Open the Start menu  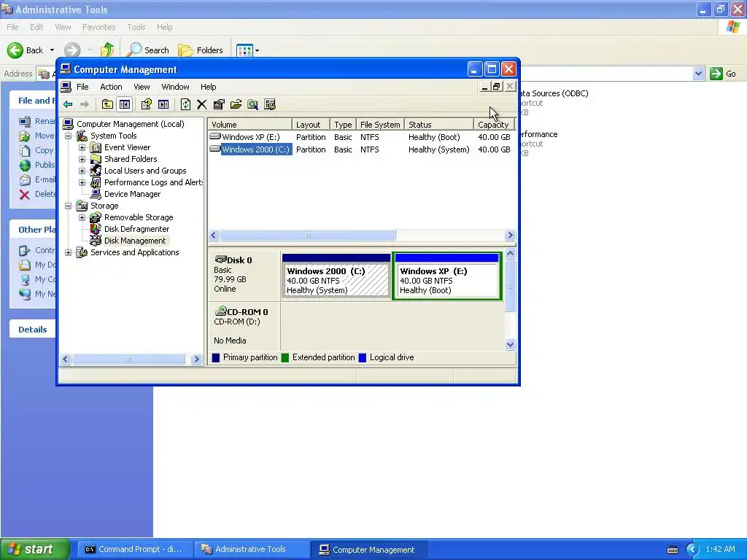[34, 549]
